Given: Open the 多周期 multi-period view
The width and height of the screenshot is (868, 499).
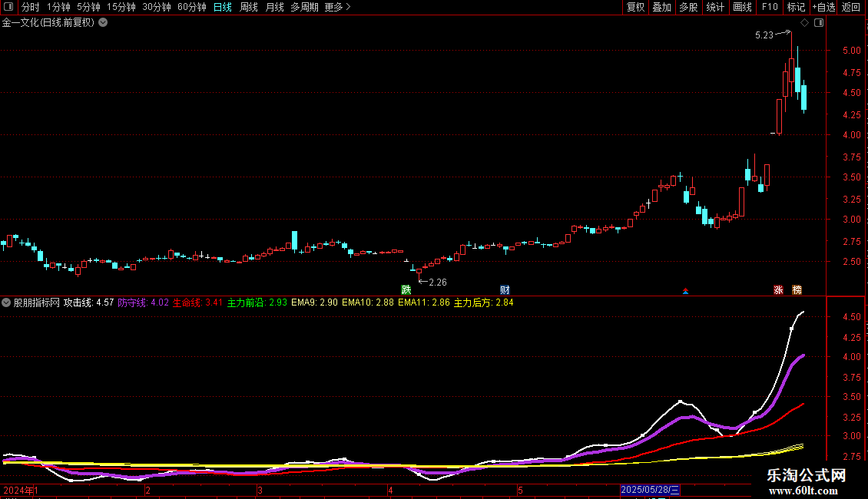Looking at the screenshot, I should click(x=304, y=7).
